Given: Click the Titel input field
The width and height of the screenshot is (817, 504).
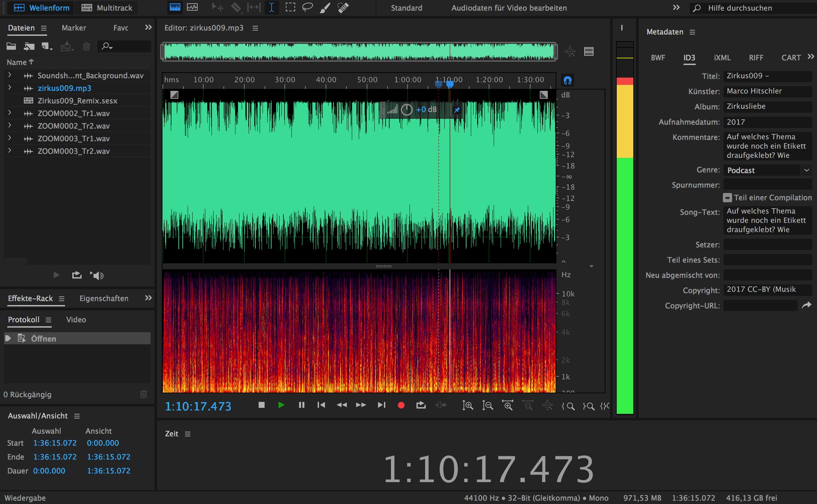Looking at the screenshot, I should click(768, 76).
